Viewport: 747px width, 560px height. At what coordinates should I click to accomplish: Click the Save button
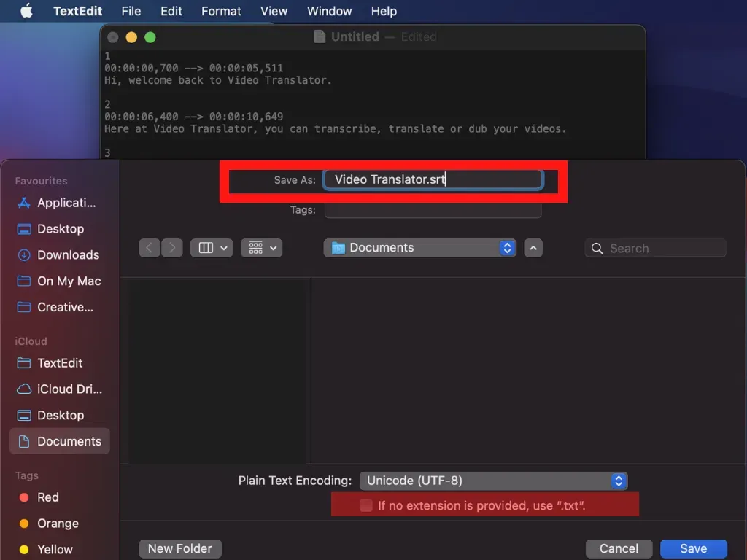tap(693, 548)
